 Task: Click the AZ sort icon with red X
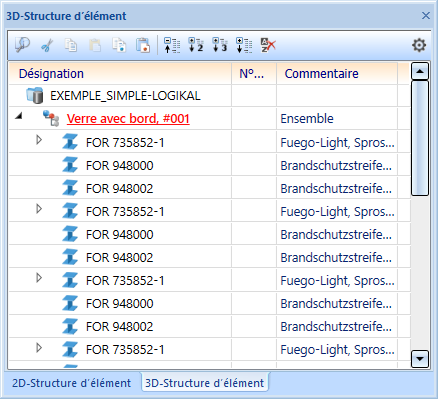[x=268, y=45]
